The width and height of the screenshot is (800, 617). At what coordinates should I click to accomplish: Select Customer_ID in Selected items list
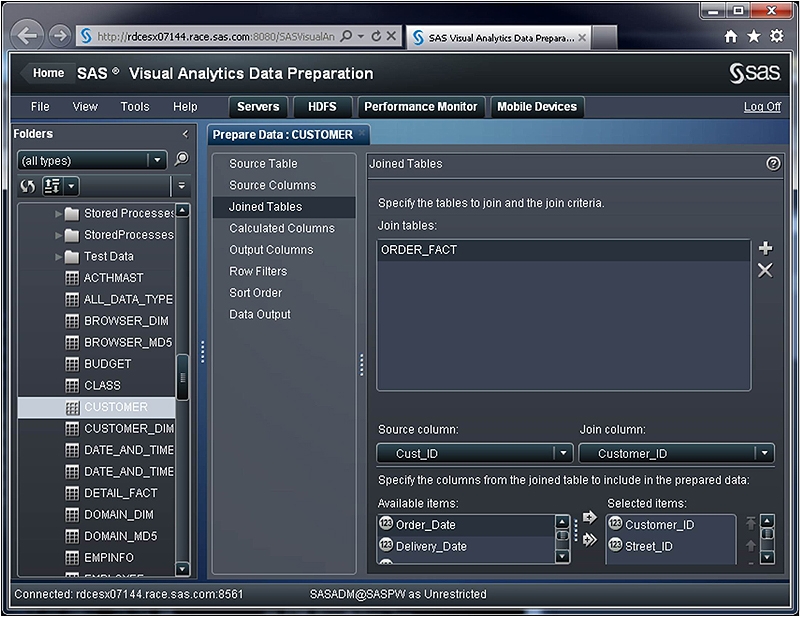click(670, 525)
